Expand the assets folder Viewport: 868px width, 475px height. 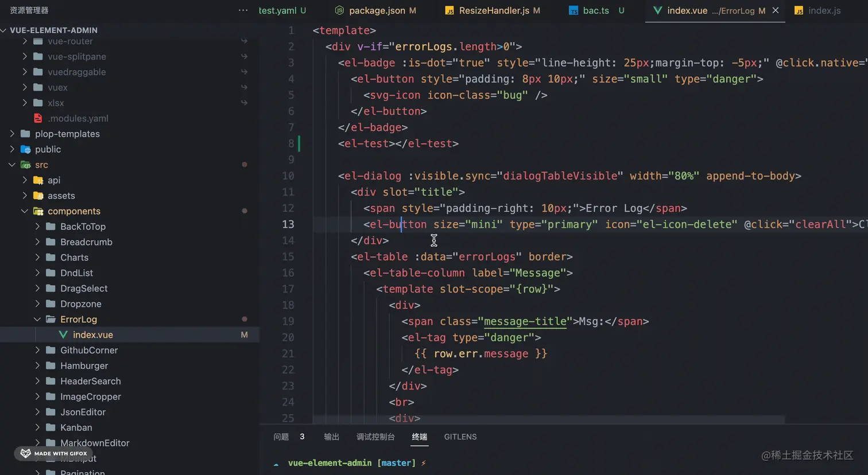[25, 196]
